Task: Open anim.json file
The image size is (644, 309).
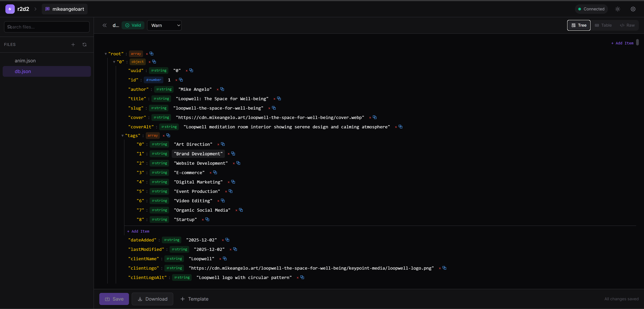Action: point(47,61)
